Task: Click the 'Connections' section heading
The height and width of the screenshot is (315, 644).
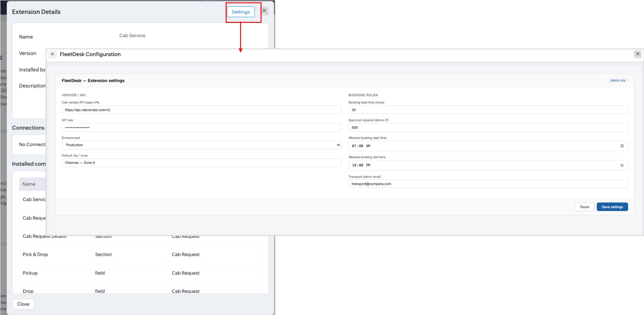Action: click(x=28, y=128)
